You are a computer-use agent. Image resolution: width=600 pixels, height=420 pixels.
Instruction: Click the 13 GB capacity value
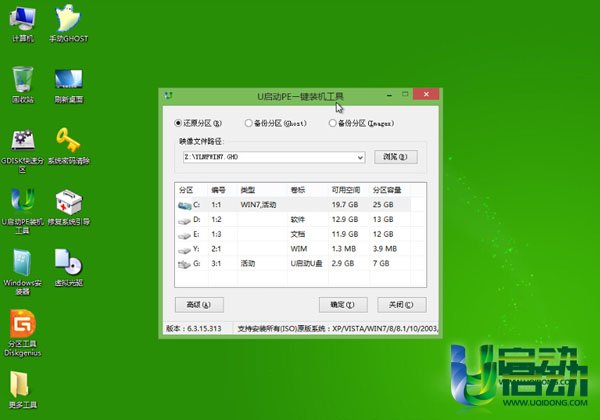pyautogui.click(x=383, y=220)
